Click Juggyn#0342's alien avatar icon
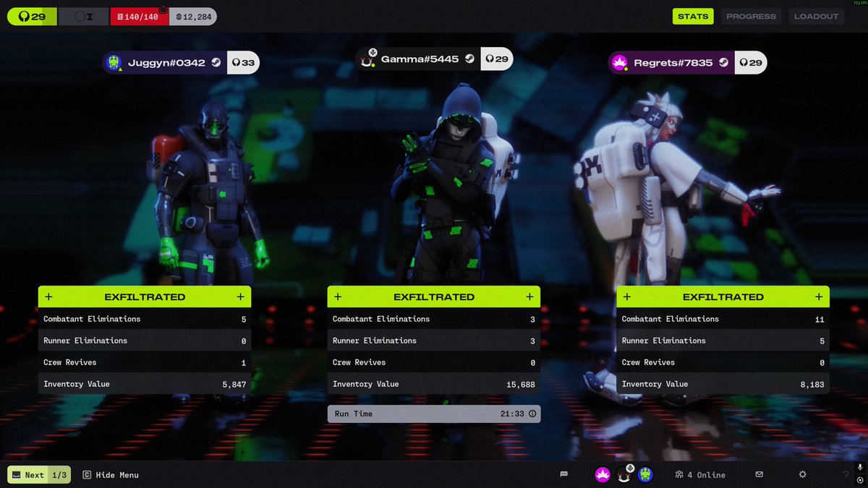 tap(114, 63)
